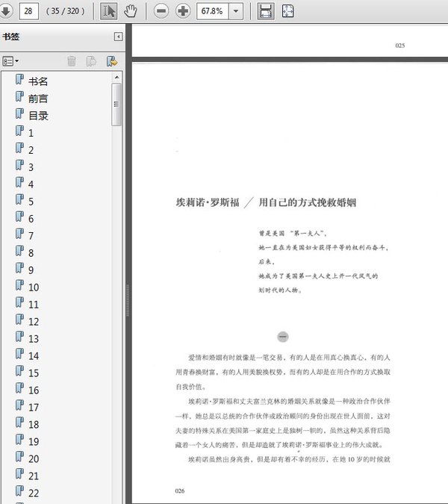Go to bookmark 11
Image resolution: width=448 pixels, height=504 pixels.
coord(34,305)
